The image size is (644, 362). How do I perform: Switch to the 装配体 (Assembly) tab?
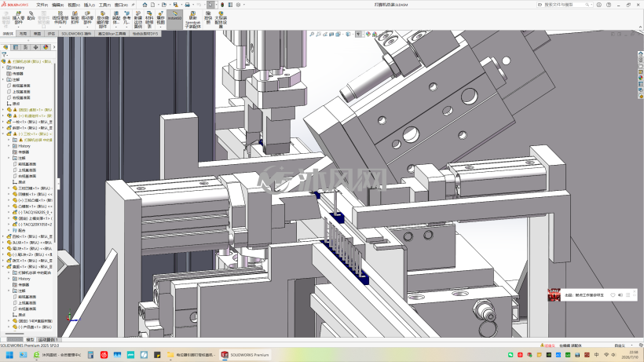click(8, 34)
